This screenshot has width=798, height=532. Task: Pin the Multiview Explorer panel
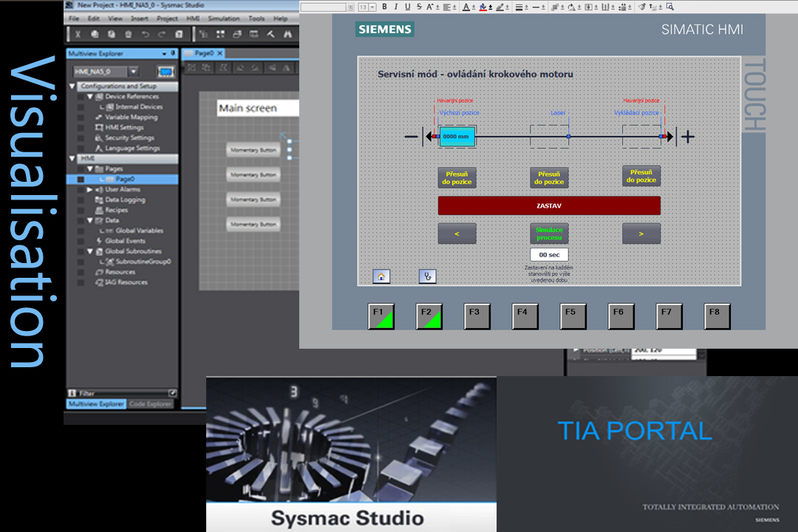173,53
